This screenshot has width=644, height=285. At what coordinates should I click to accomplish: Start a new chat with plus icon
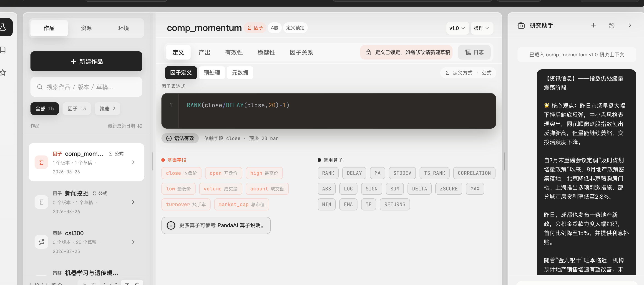593,25
